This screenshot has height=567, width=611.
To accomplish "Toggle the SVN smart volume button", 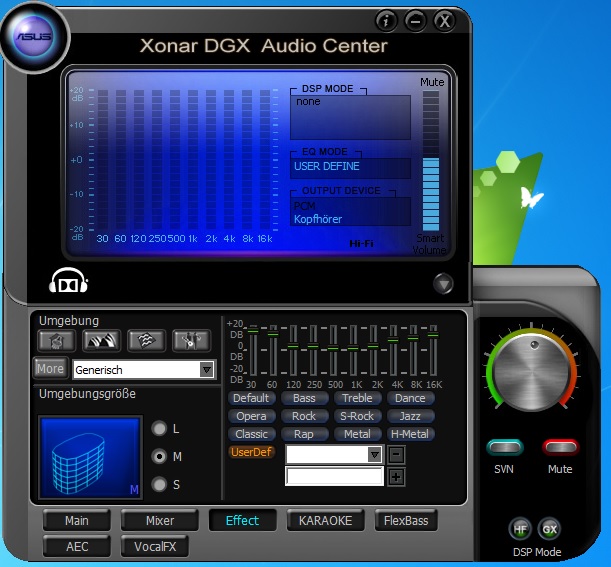I will tap(505, 447).
